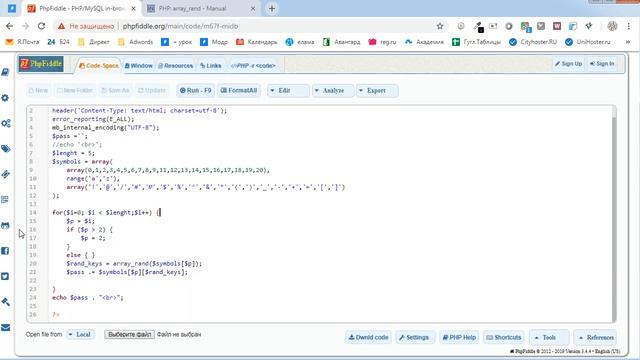Open the Директ bookmark
Screen dimensions: 640x360
[94, 42]
